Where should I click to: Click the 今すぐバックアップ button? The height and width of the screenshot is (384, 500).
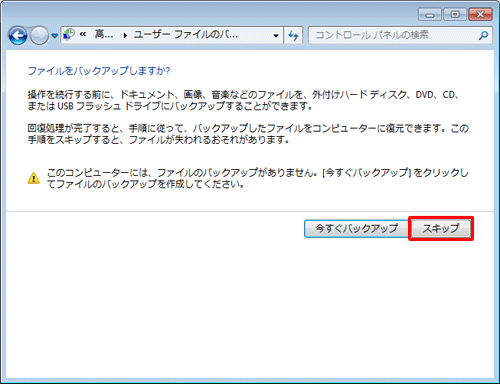[356, 229]
